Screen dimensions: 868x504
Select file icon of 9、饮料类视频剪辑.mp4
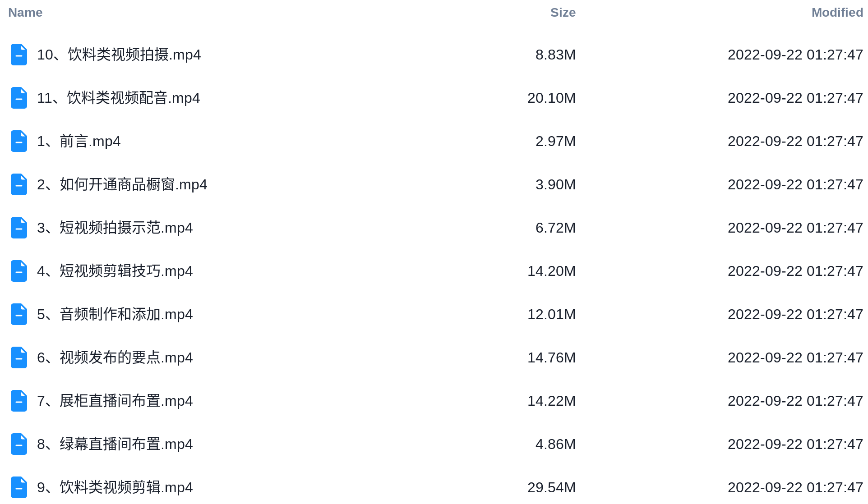coord(19,487)
